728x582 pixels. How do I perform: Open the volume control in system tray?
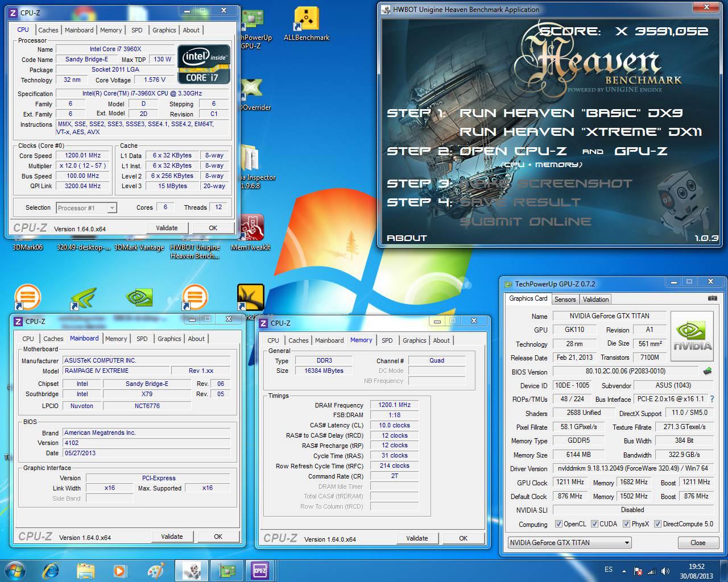click(x=666, y=571)
